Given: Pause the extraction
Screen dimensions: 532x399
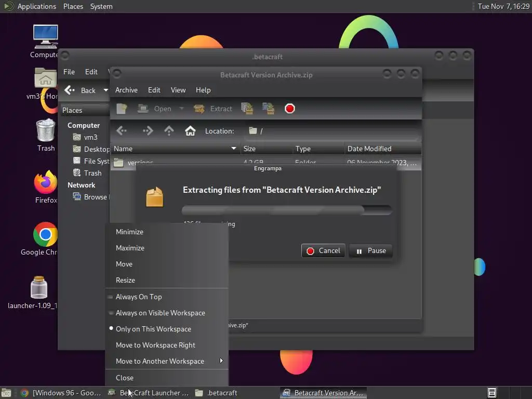Looking at the screenshot, I should click(x=370, y=251).
